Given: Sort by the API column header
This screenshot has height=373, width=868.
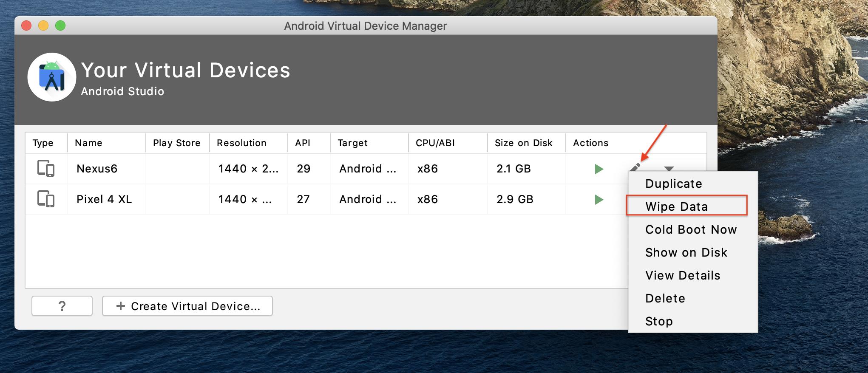Looking at the screenshot, I should tap(303, 143).
